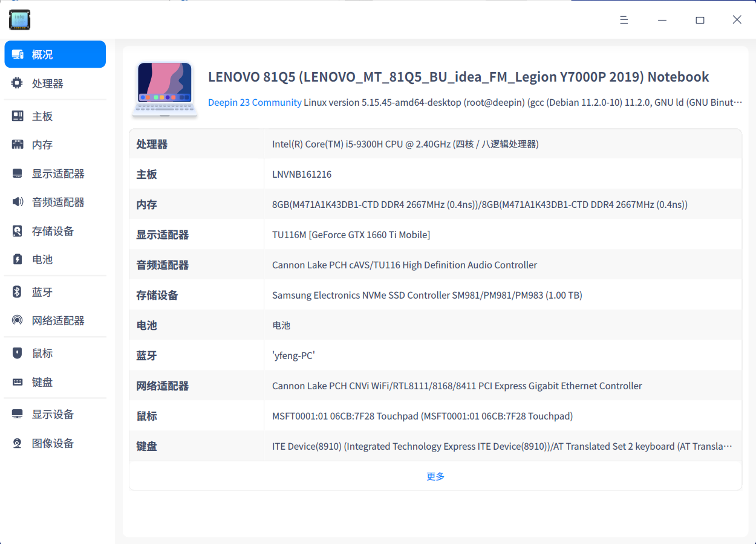The image size is (756, 544).
Task: Click the 显示设备 monitor icon
Action: pos(18,414)
